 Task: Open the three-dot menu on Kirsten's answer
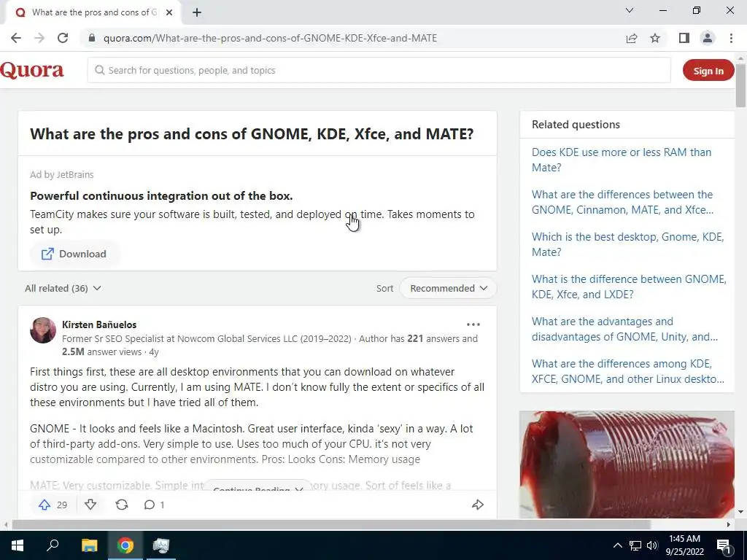point(473,324)
